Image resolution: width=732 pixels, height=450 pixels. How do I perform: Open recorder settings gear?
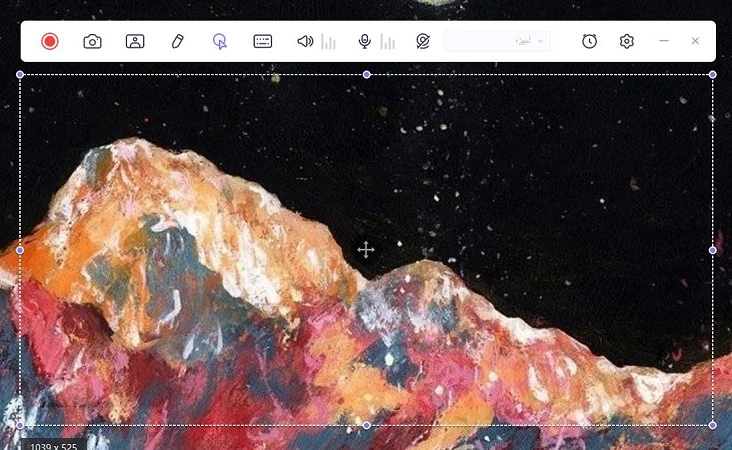(626, 41)
